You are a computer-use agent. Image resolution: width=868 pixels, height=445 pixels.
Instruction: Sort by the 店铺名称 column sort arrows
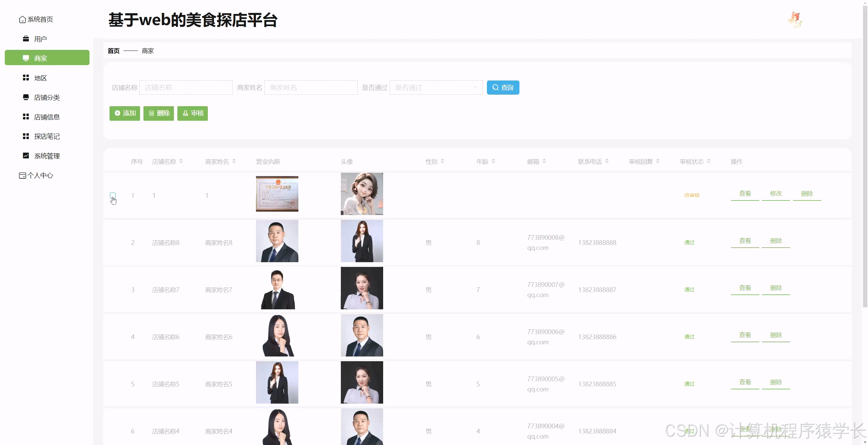tap(181, 161)
